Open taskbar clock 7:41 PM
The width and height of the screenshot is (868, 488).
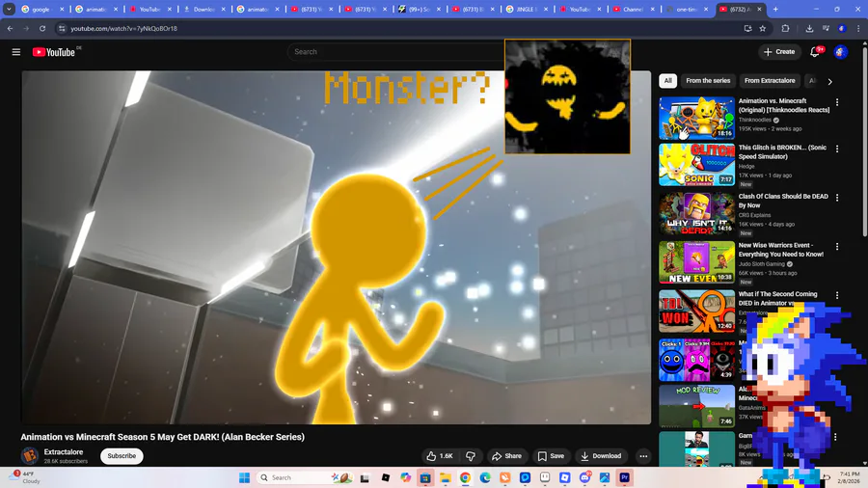tap(848, 477)
